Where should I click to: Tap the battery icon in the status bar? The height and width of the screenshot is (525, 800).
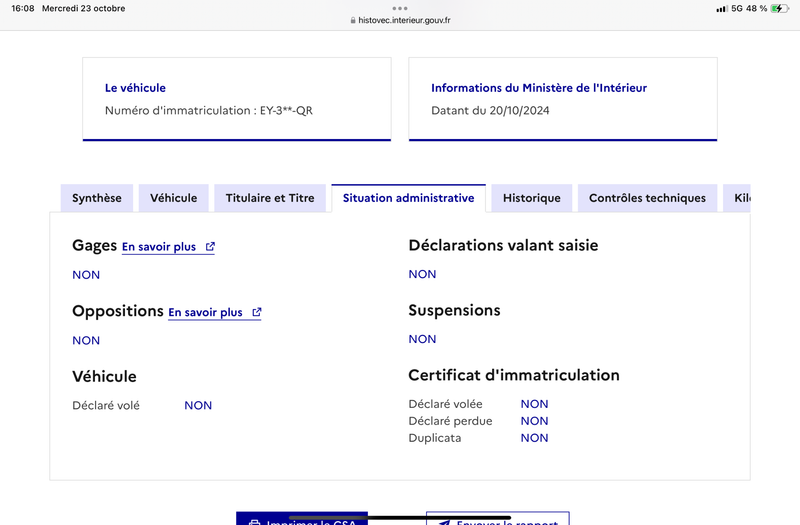tap(780, 8)
